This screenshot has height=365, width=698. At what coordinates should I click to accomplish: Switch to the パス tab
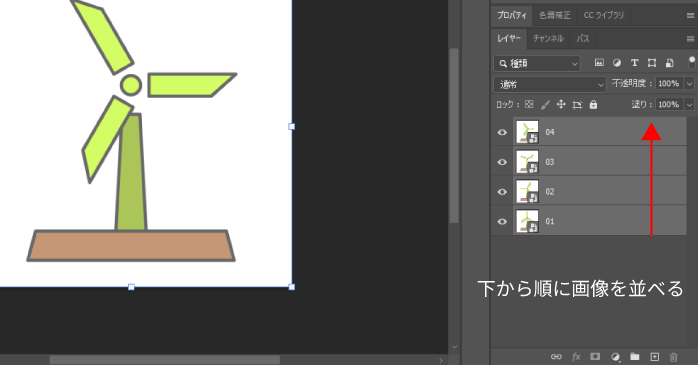[583, 39]
